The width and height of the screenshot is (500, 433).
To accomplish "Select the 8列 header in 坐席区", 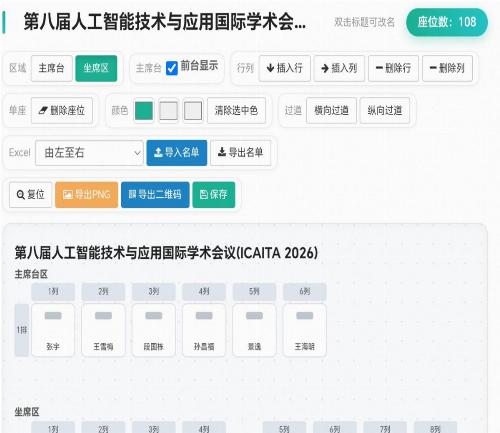I will tap(435, 428).
